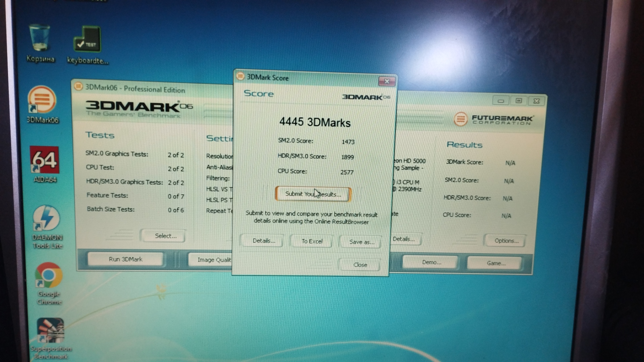This screenshot has width=644, height=362.
Task: Click the Futuremark Corporation logo
Action: click(493, 119)
